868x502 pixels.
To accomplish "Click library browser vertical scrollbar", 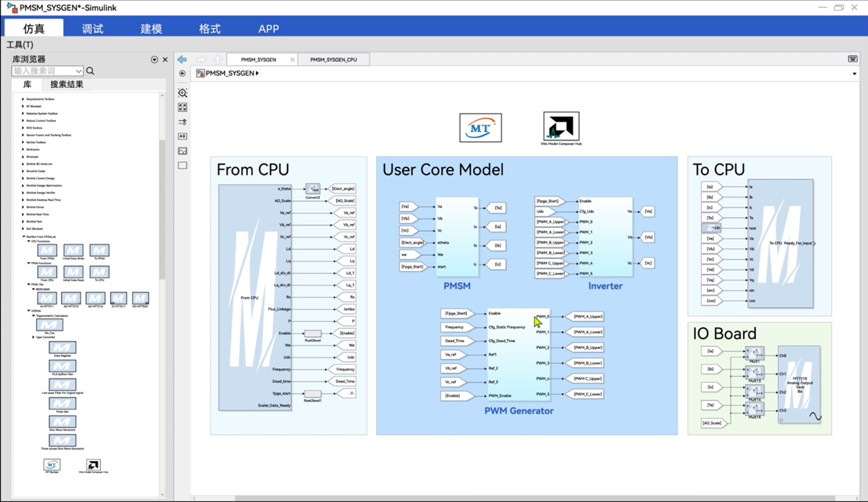I will 162,209.
